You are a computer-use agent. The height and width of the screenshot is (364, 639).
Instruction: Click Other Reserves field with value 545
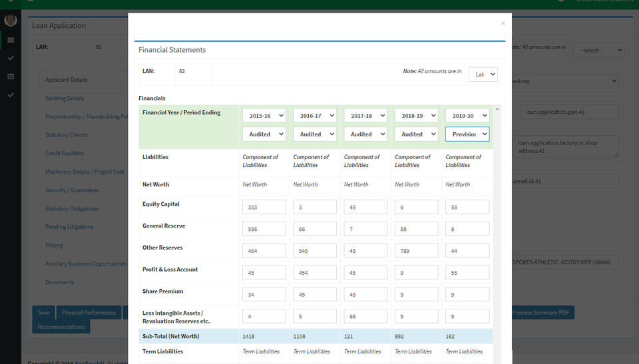[x=315, y=251]
